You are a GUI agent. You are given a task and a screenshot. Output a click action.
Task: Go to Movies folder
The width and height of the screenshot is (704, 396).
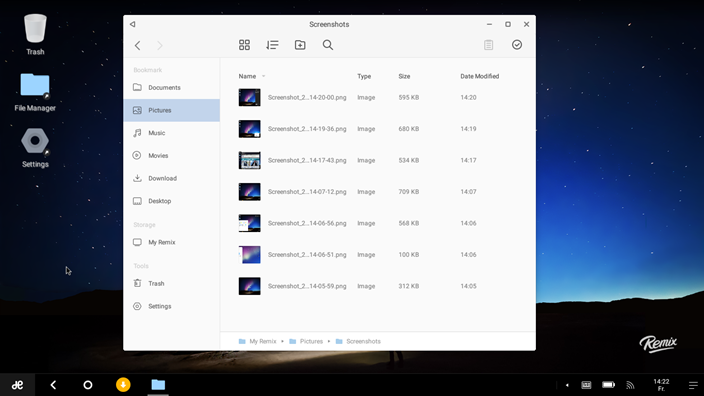pos(172,155)
